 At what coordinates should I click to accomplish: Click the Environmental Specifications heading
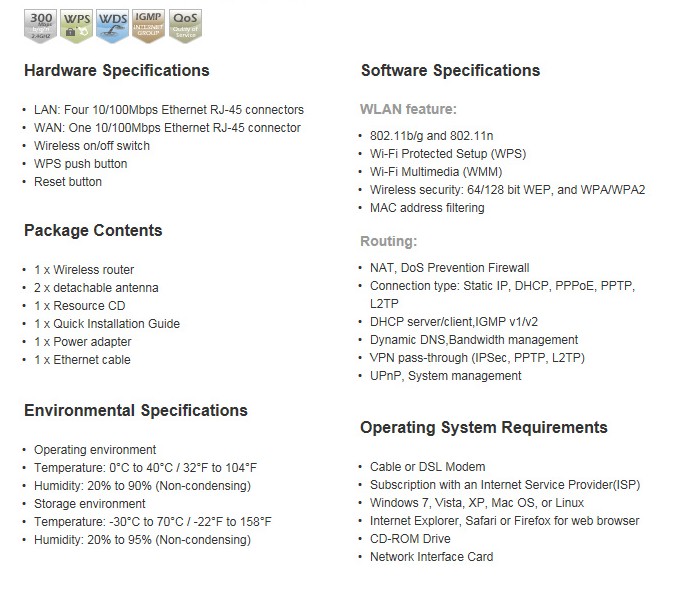136,411
